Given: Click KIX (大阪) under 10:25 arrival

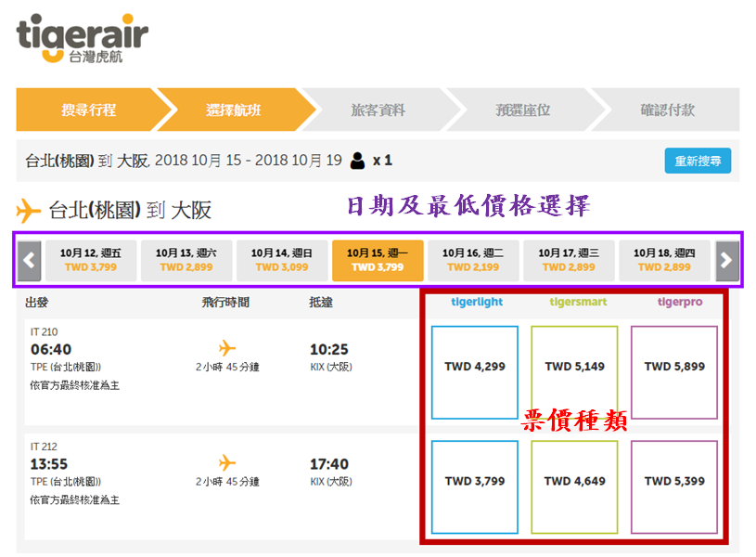Looking at the screenshot, I should pyautogui.click(x=331, y=367).
